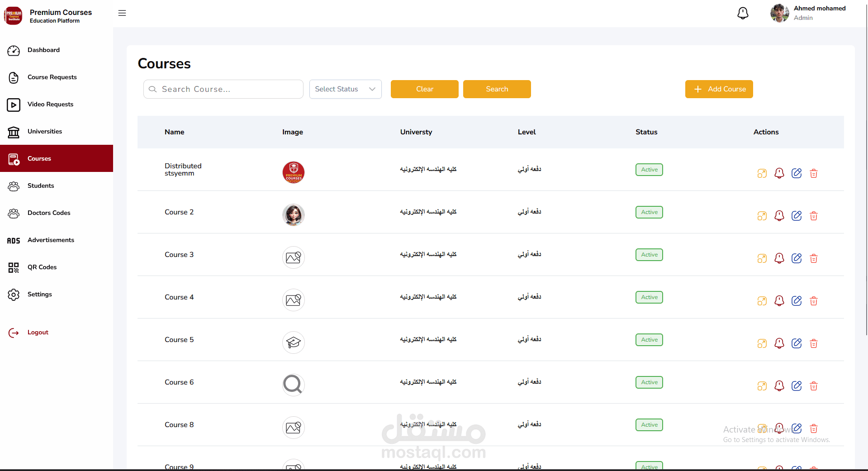
Task: Edit Course 4 with pencil icon
Action: point(797,301)
